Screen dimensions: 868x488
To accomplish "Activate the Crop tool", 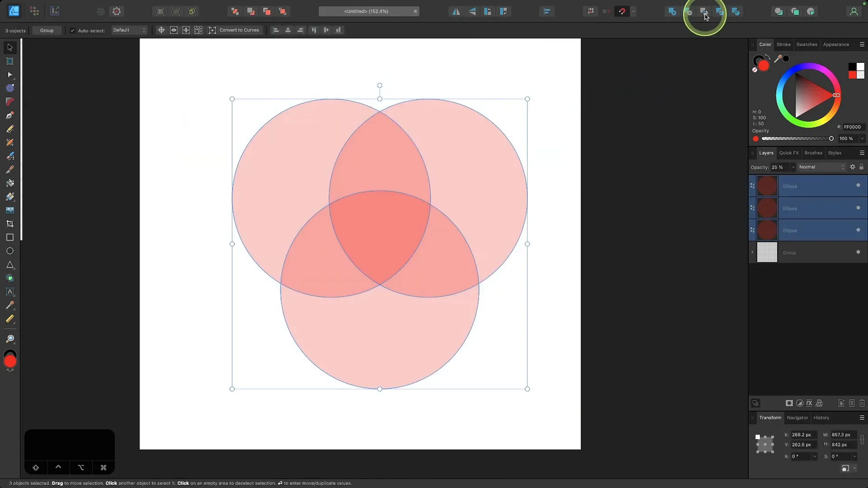I will [10, 224].
